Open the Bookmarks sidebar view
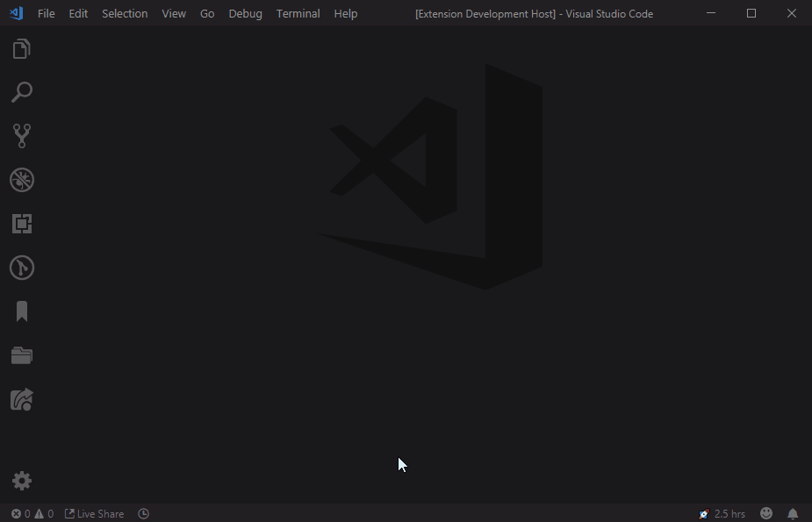 (22, 311)
